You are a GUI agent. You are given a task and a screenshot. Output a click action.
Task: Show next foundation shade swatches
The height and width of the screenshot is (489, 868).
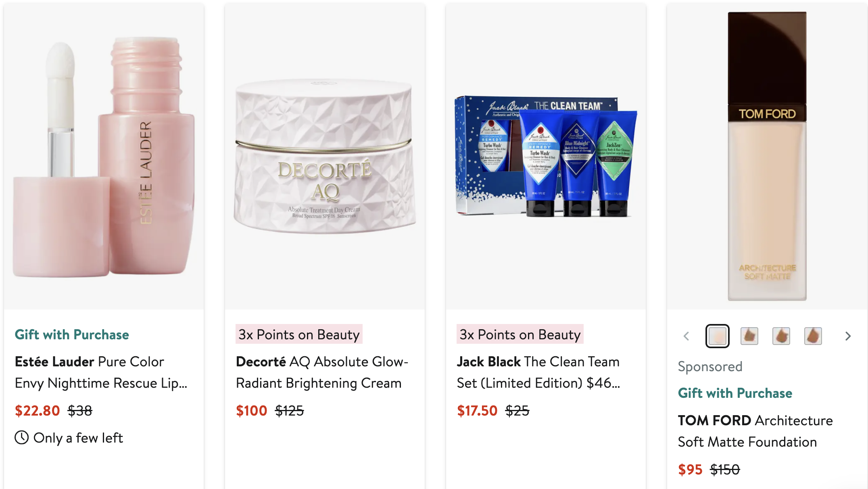click(848, 336)
